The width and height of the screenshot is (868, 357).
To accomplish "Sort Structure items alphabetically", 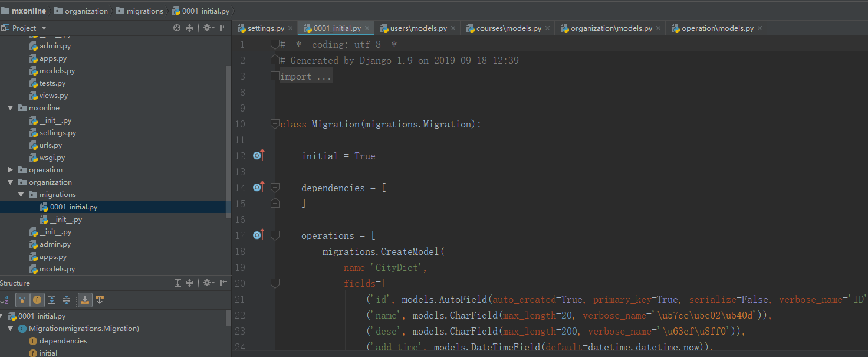I will (x=5, y=300).
